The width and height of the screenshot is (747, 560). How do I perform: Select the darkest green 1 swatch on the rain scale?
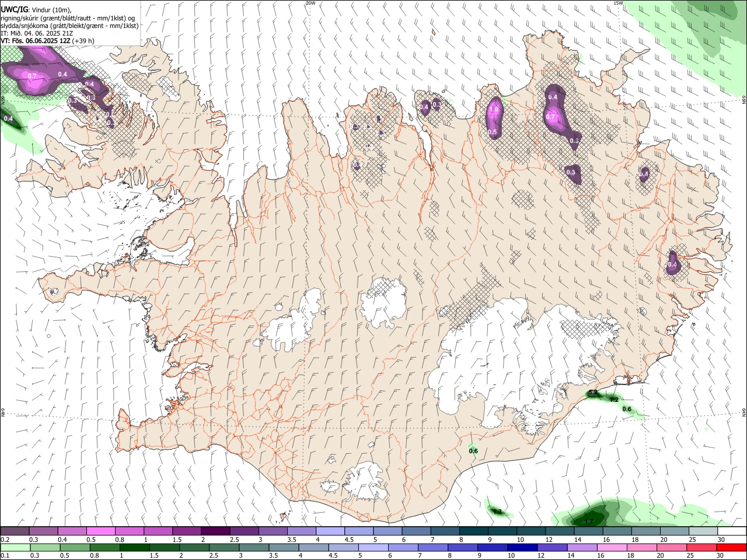(x=135, y=547)
